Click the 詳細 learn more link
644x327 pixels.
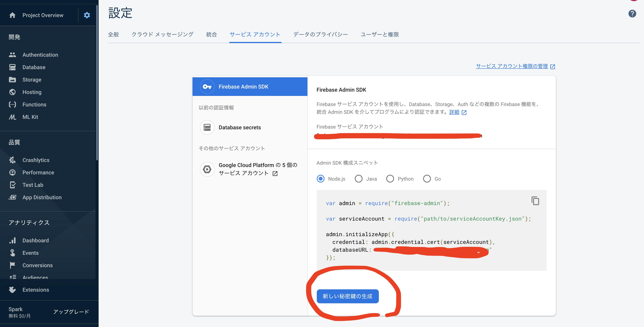point(454,112)
